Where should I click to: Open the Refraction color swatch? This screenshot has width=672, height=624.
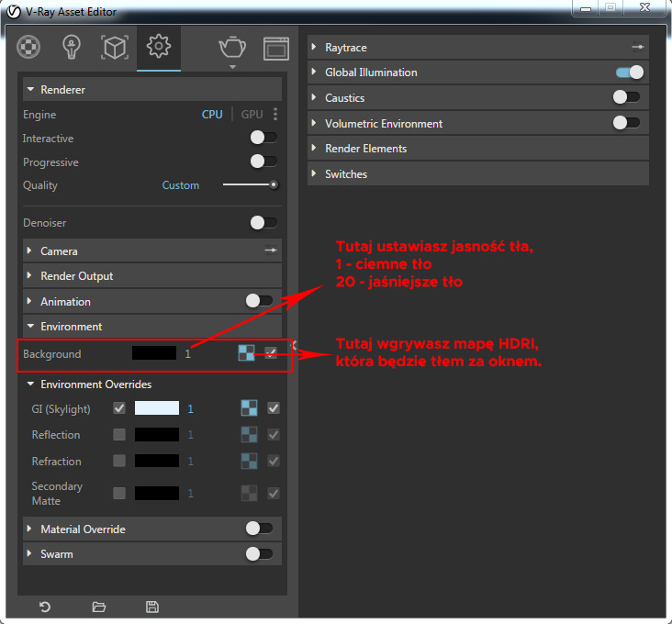157,461
